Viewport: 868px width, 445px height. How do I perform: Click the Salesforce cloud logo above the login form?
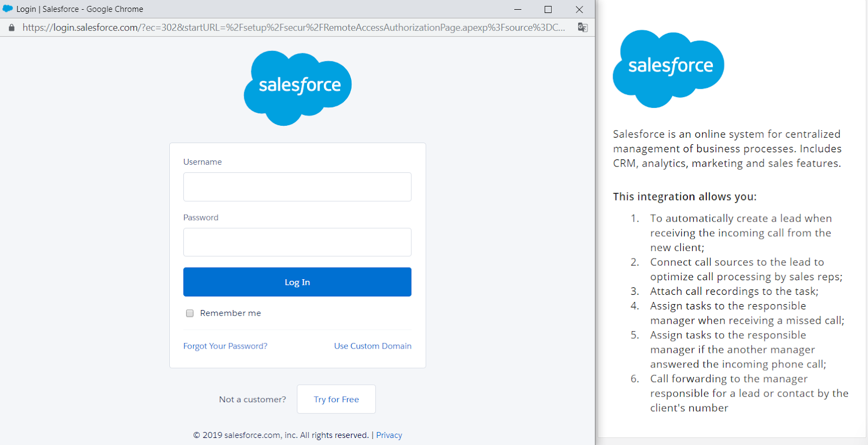[298, 88]
